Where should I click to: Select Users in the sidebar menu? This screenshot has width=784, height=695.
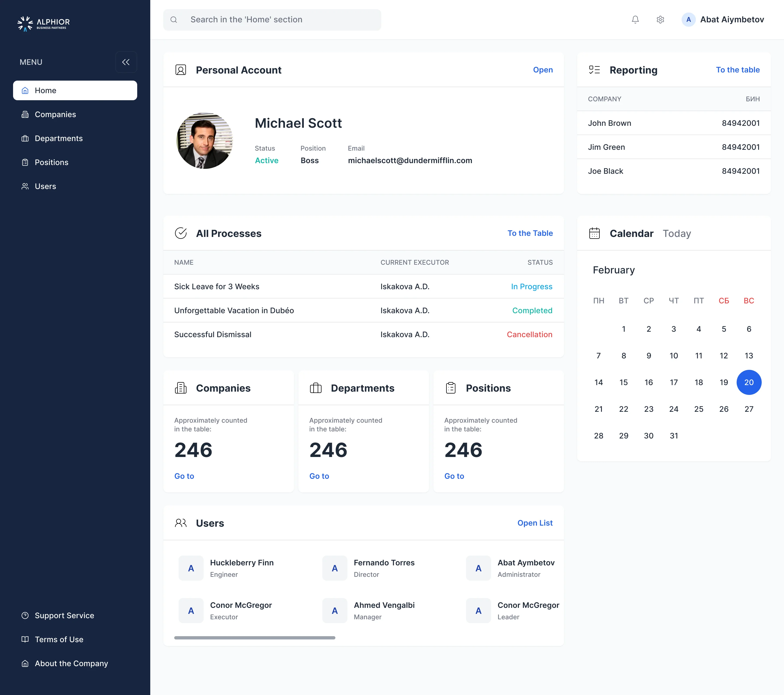point(75,186)
